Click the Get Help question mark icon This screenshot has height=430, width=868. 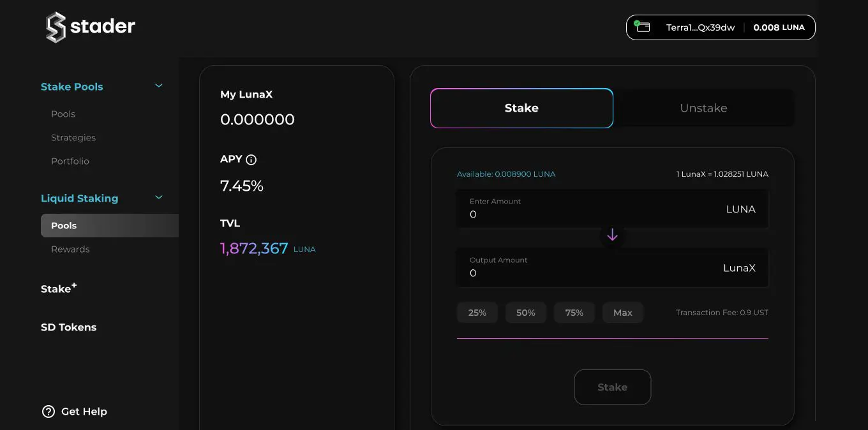click(x=49, y=411)
